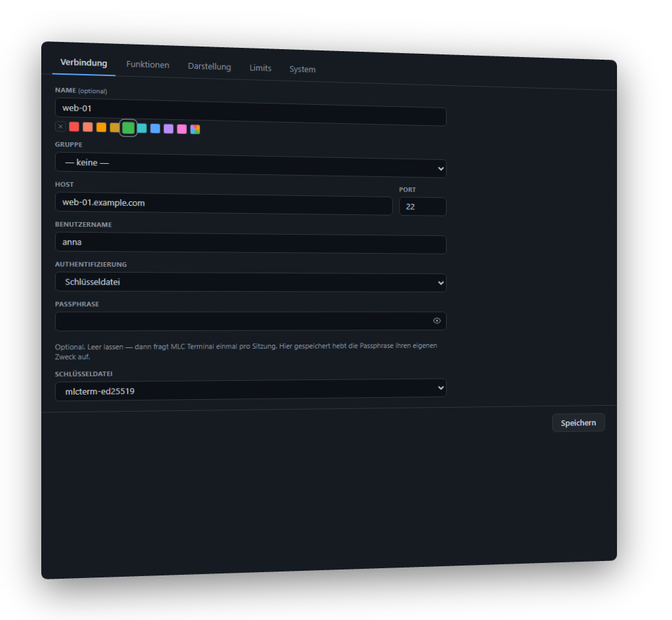Viewport: 672px width, 620px height.
Task: Open the Funktionen tab
Action: pos(148,65)
